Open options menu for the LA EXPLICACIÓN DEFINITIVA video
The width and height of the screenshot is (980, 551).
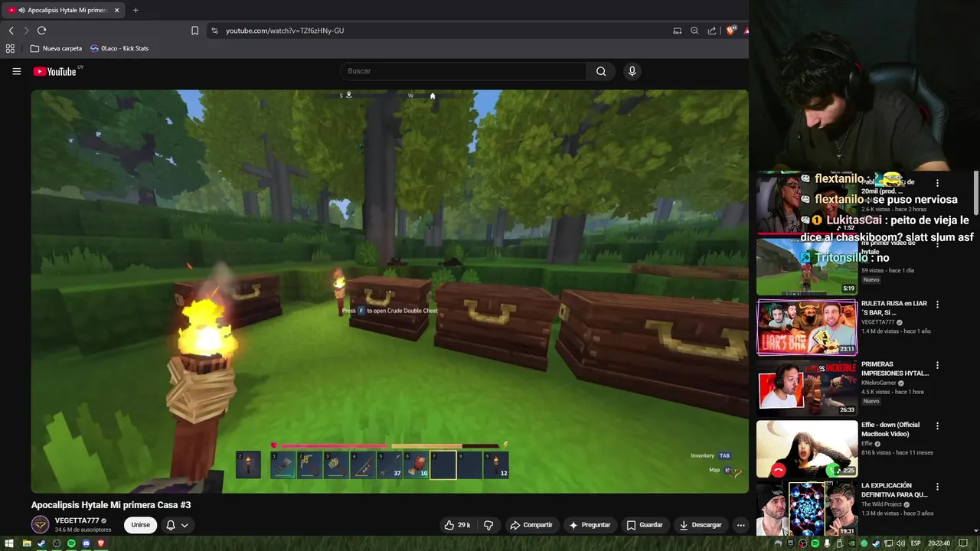937,486
